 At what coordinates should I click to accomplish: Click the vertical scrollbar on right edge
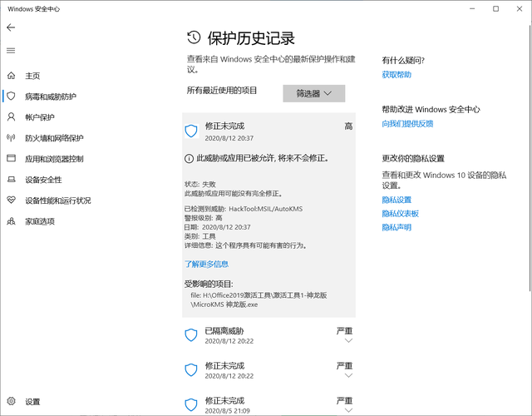(x=530, y=160)
